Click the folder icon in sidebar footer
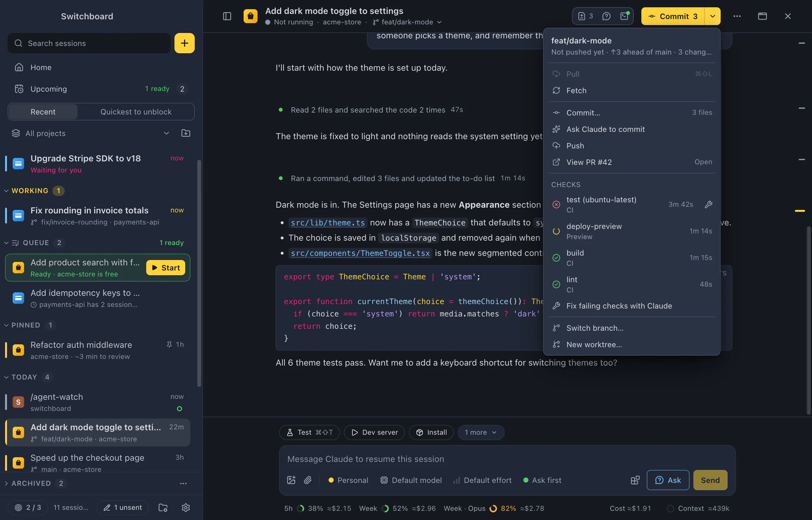 coord(163,508)
